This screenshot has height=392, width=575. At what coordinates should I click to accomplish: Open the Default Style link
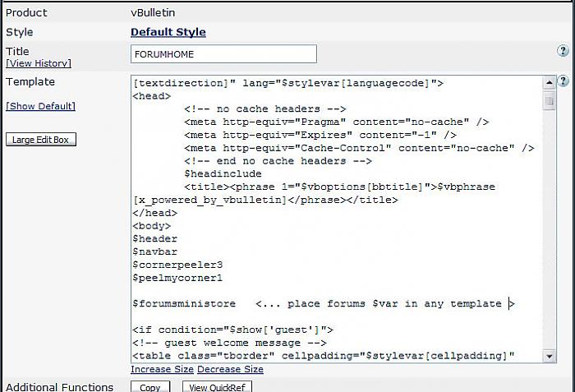[x=168, y=32]
